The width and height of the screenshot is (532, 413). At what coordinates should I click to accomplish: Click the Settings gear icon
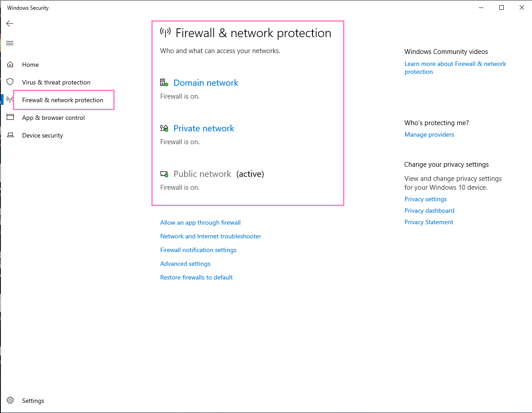point(10,400)
